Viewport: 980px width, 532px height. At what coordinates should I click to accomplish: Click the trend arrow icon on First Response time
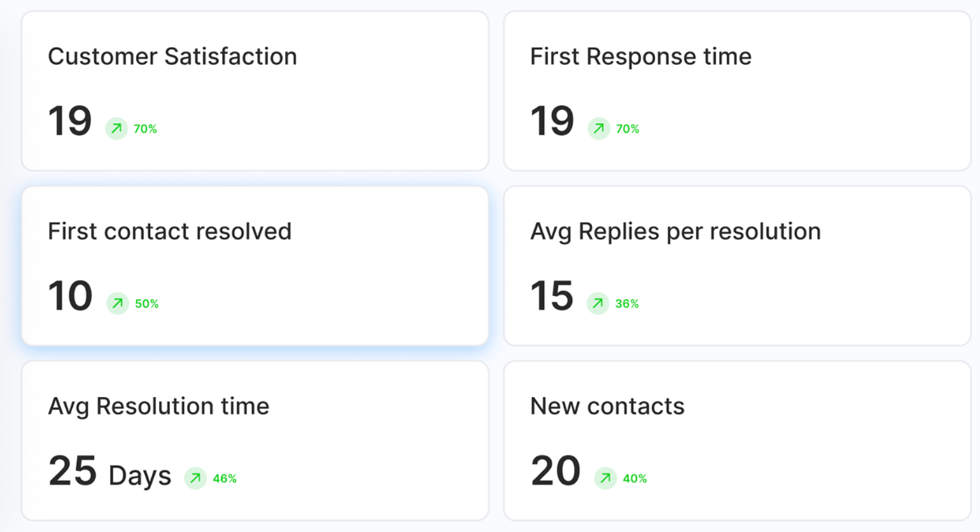point(598,128)
